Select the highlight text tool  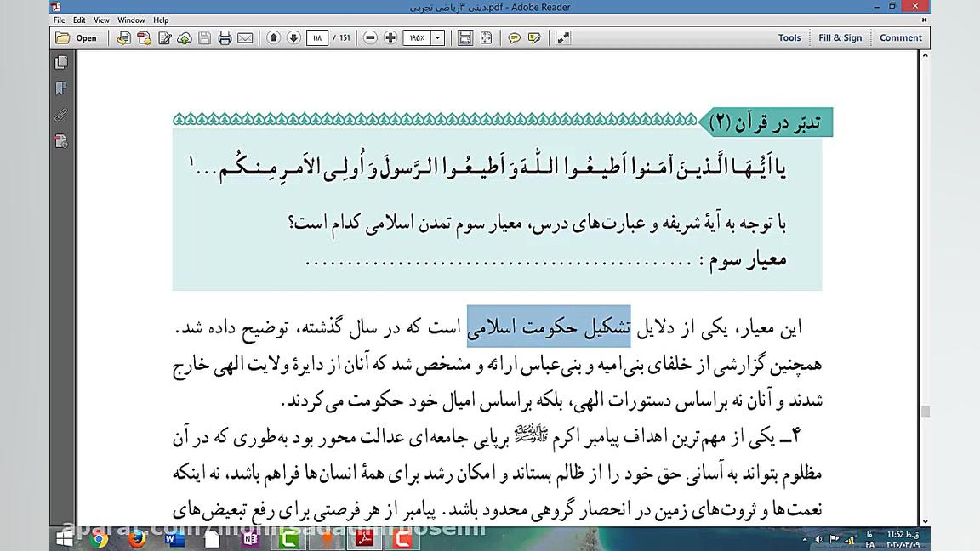pos(534,38)
